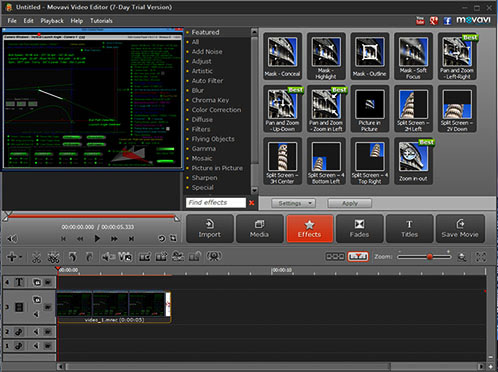
Task: Open the Add plus dropdown in toolbar
Action: tap(14, 257)
